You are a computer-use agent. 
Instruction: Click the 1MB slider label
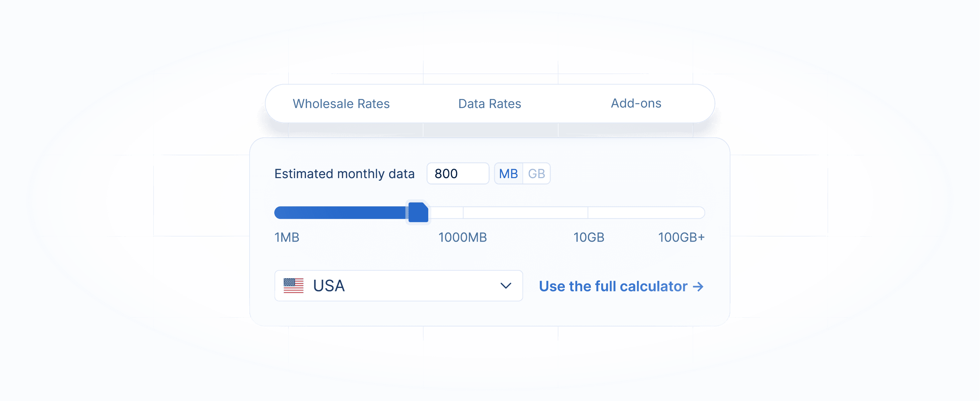click(287, 237)
